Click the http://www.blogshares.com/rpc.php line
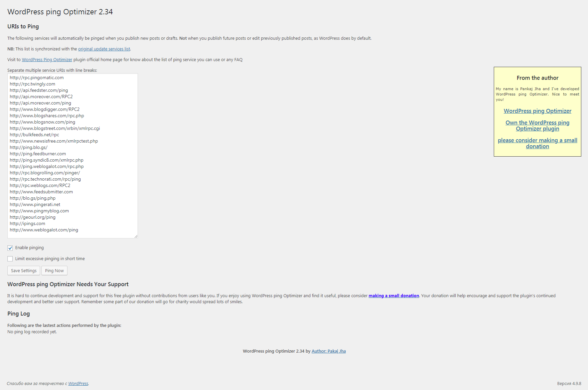 click(47, 116)
